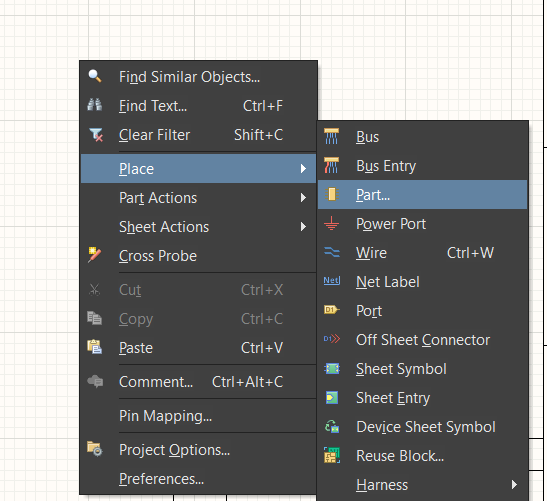
Task: Click the Ctrl+V shortcut text beside Paste
Action: (x=262, y=348)
